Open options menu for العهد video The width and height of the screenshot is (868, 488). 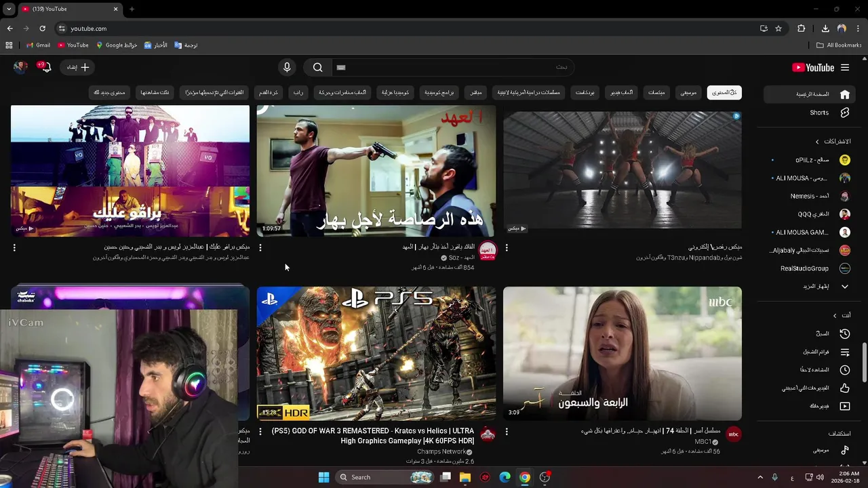pyautogui.click(x=260, y=248)
